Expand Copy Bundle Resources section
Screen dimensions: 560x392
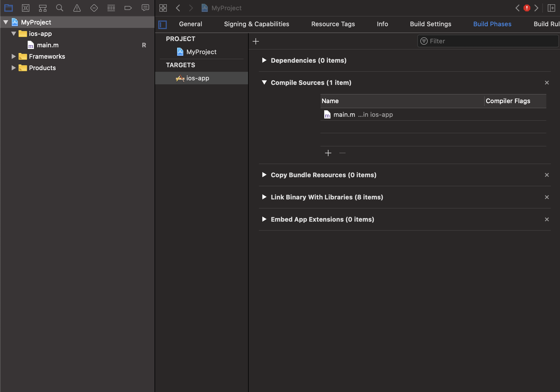(264, 175)
